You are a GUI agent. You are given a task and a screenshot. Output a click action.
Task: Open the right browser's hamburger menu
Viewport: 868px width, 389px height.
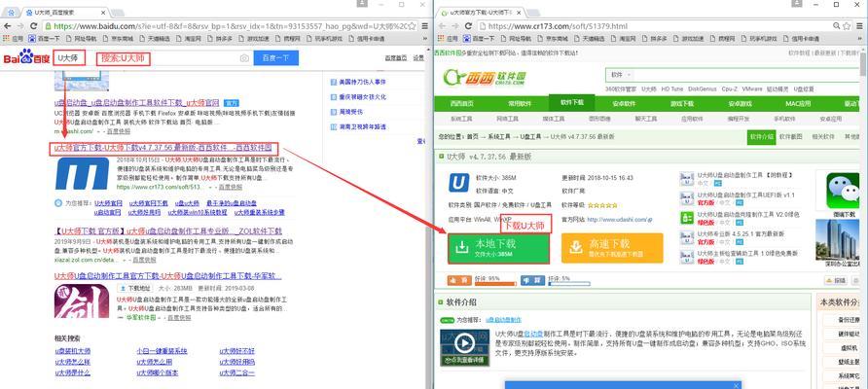coord(858,26)
